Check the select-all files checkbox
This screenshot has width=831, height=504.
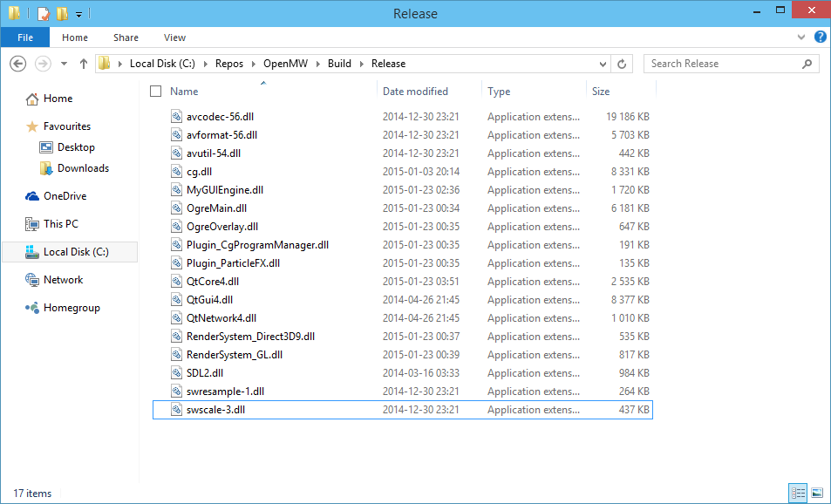pyautogui.click(x=154, y=91)
